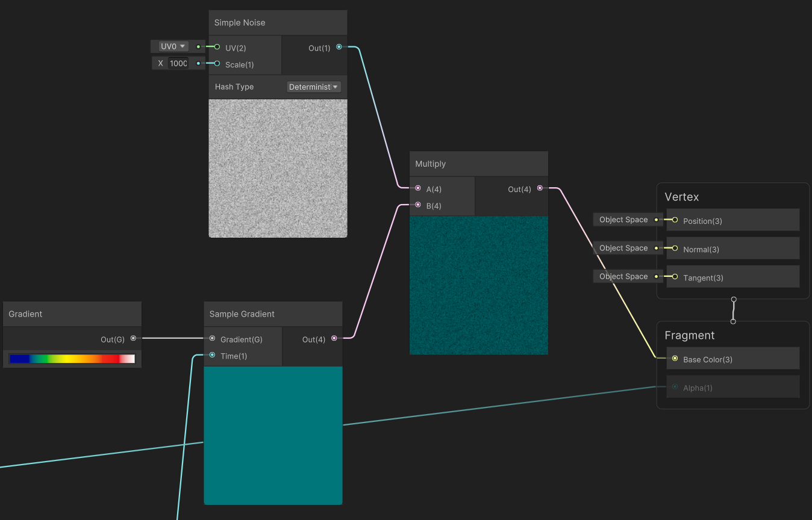Select the Position(3) block row
This screenshot has height=520, width=812.
tap(733, 220)
